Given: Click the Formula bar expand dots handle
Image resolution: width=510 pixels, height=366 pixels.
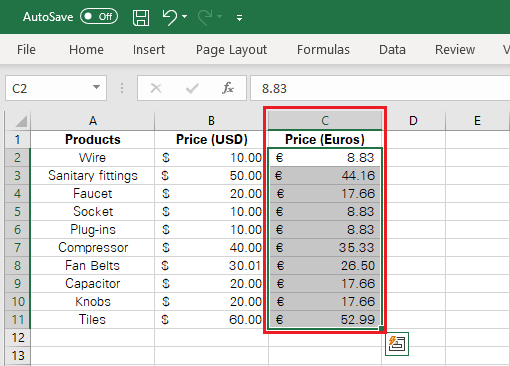Looking at the screenshot, I should pos(122,88).
